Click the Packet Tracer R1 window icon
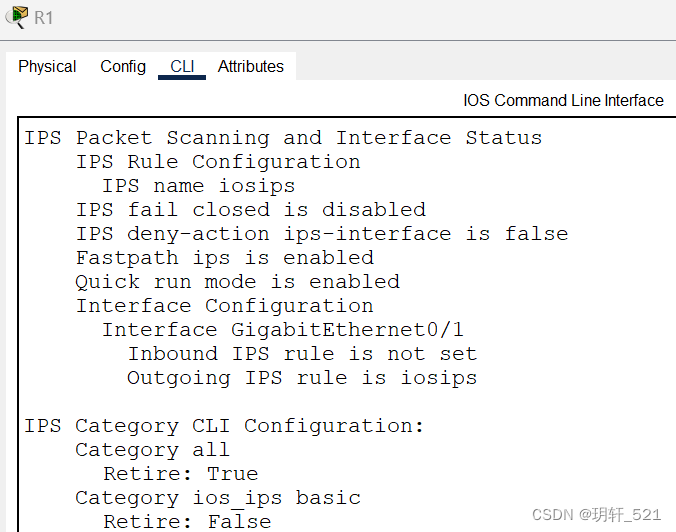 tap(16, 17)
